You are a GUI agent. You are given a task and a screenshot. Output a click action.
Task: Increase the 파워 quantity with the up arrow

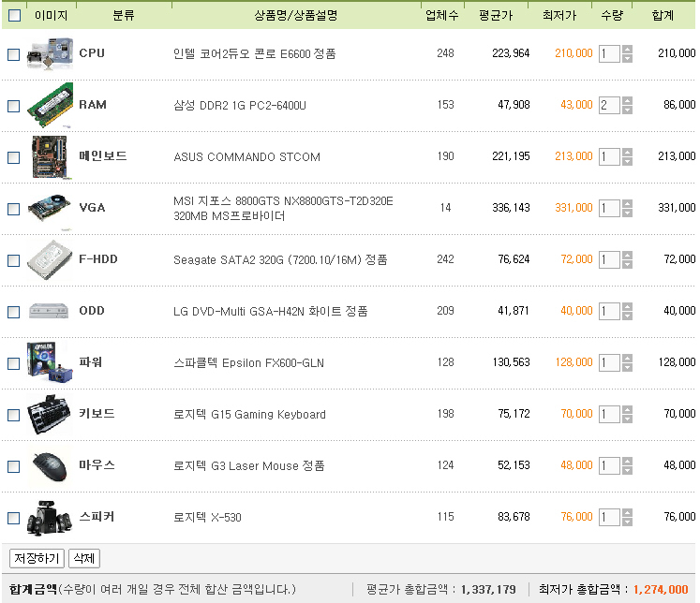tap(627, 359)
